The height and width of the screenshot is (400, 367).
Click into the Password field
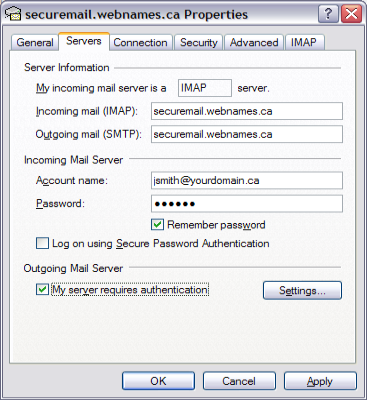[x=247, y=203]
